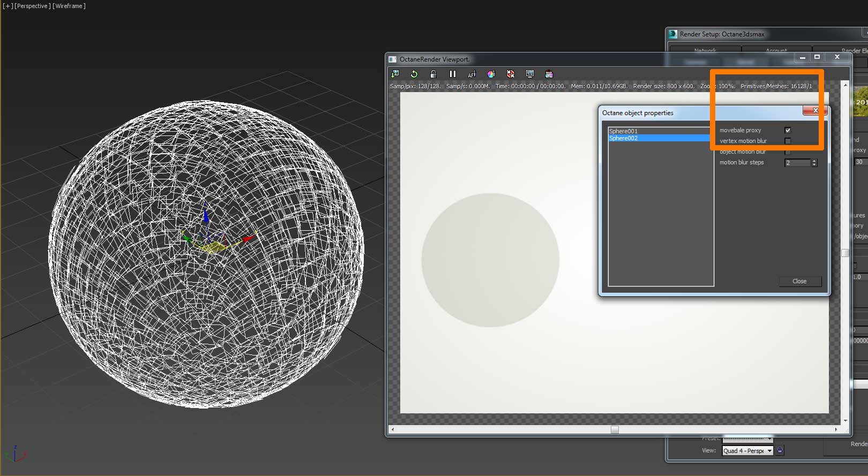This screenshot has width=868, height=476.
Task: Click the OctaneRender Viewport title bar icon
Action: coord(393,59)
